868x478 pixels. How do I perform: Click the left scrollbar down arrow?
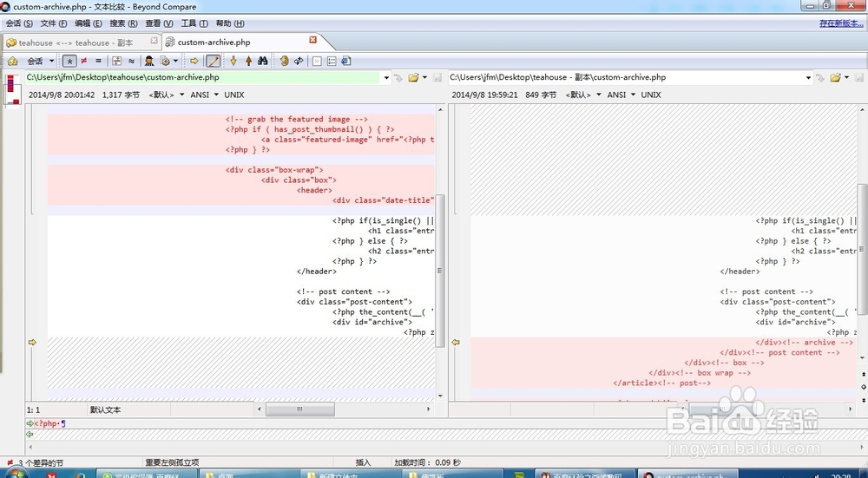[x=441, y=396]
